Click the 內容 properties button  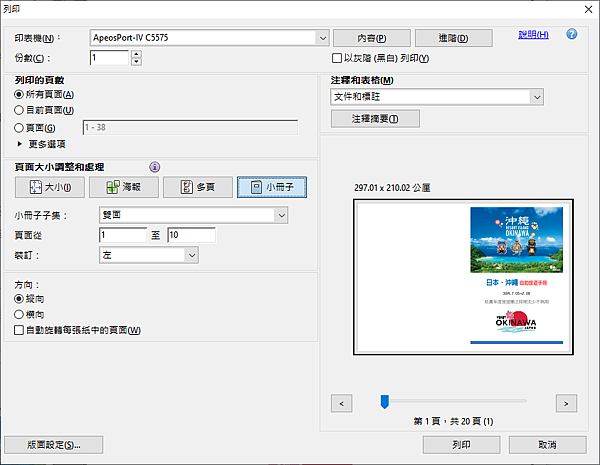[372, 38]
